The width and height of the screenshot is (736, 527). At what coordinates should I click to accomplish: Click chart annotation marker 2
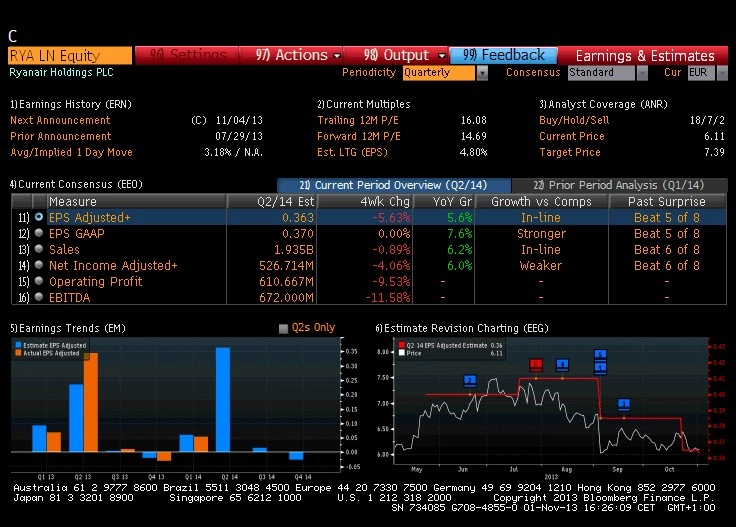[470, 380]
